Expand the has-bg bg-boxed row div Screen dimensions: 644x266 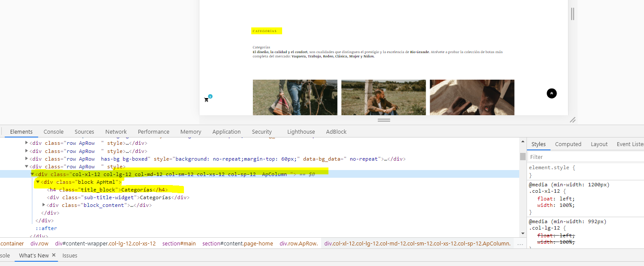[27, 159]
